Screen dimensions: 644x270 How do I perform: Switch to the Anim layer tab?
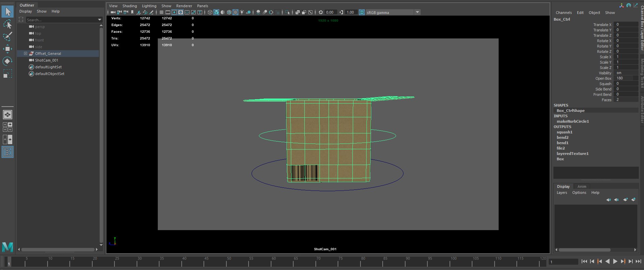582,187
